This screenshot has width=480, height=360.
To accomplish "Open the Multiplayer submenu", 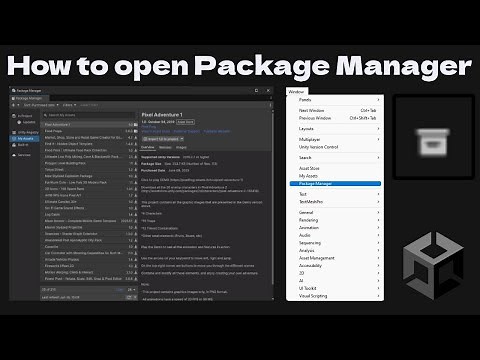I will [x=335, y=139].
